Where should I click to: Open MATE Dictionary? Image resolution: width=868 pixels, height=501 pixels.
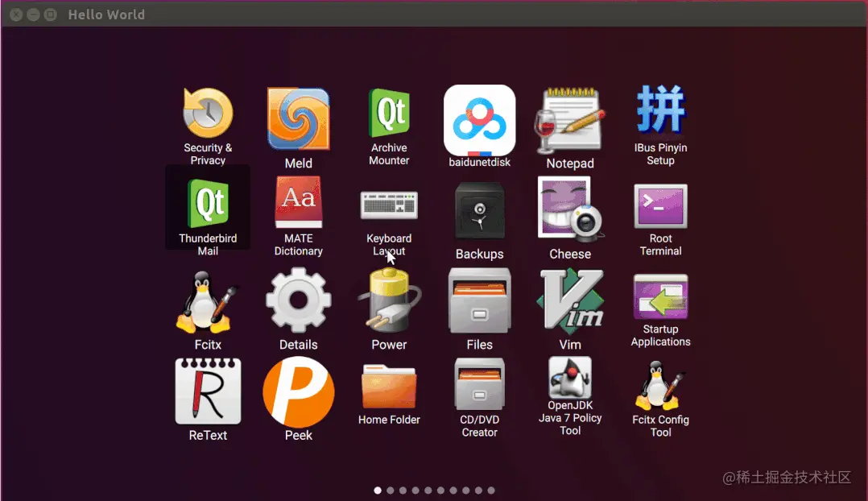(x=299, y=203)
